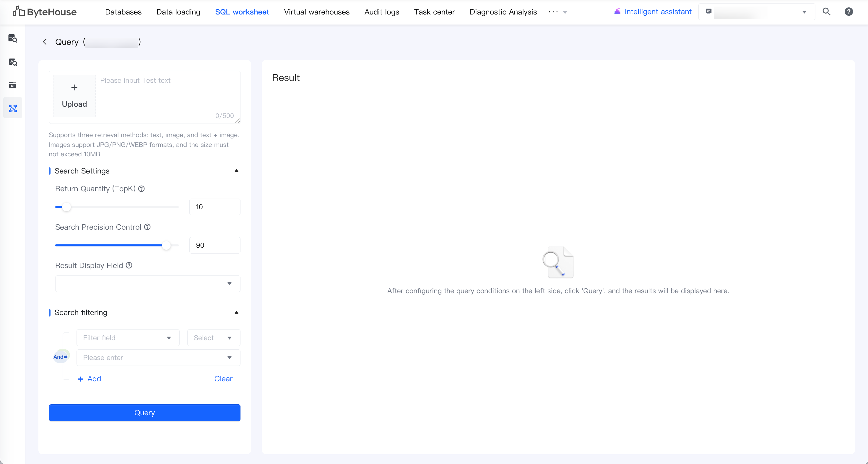Open the Virtual warehouses menu

(316, 12)
